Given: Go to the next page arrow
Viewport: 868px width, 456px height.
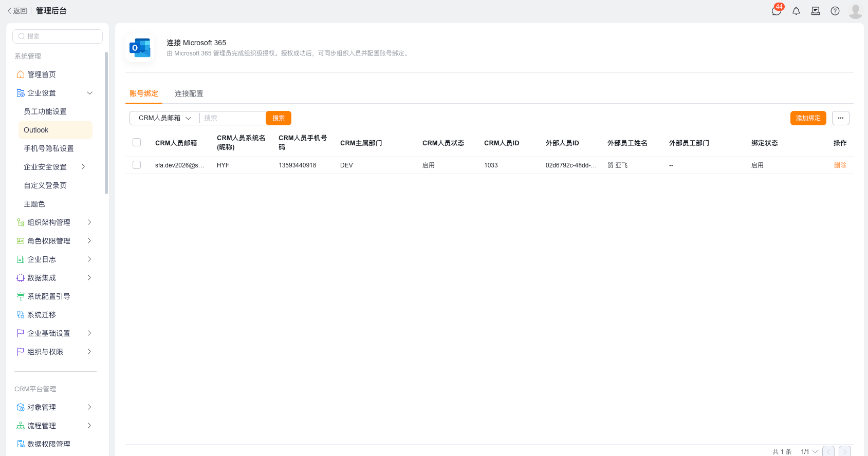Looking at the screenshot, I should tap(845, 451).
